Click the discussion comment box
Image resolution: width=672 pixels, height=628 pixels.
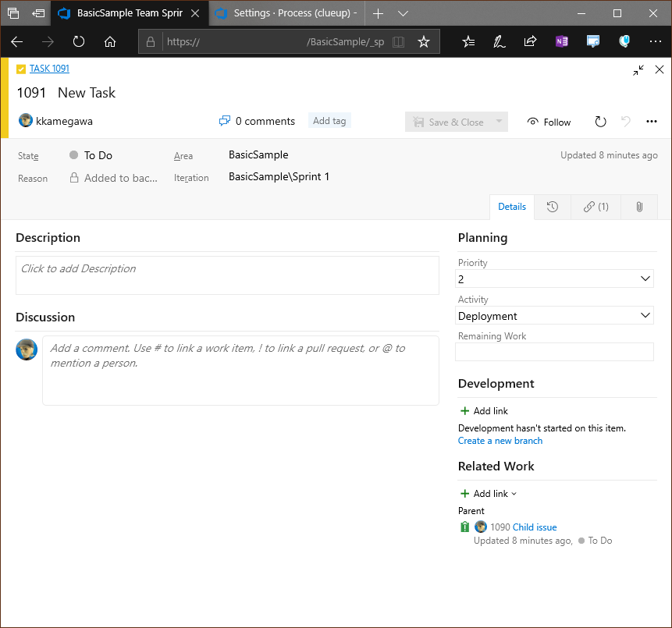tap(240, 371)
